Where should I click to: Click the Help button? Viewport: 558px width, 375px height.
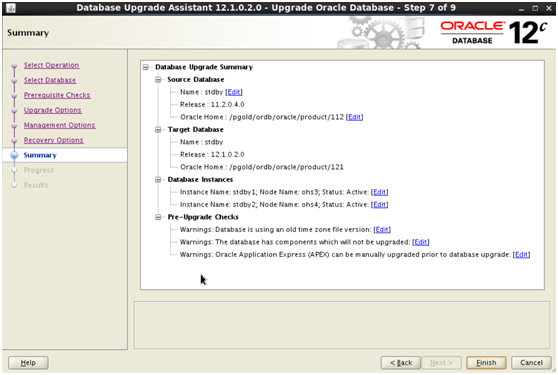point(28,363)
